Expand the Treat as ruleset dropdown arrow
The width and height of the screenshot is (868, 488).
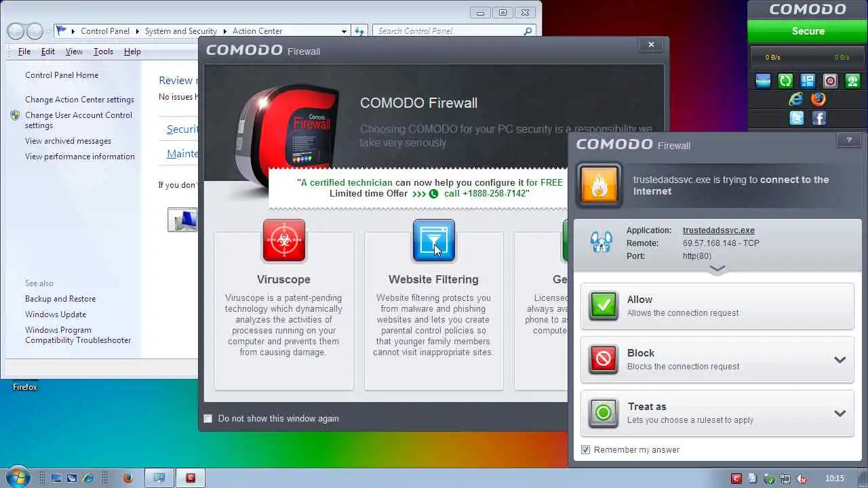pos(840,413)
